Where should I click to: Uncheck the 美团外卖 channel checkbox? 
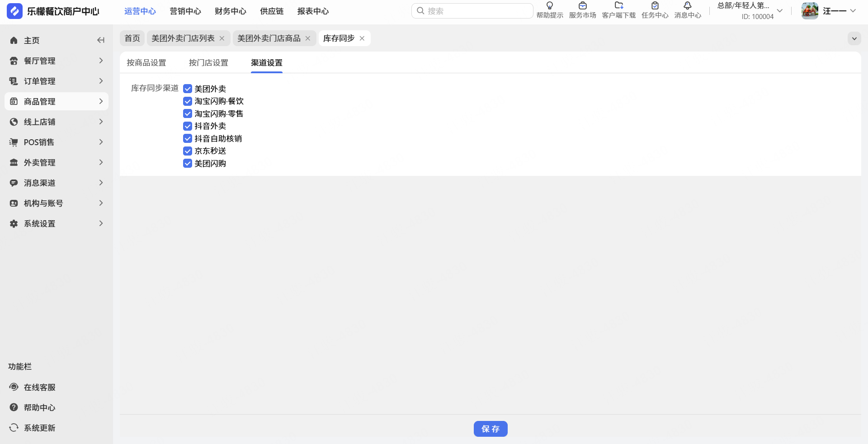pos(188,89)
